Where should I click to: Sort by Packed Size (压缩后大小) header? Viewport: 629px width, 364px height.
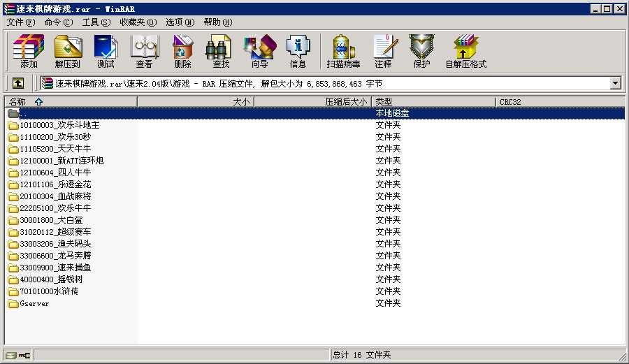pyautogui.click(x=313, y=102)
